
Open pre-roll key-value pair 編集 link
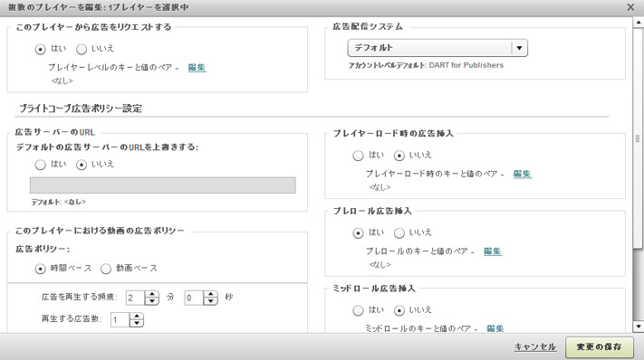[493, 251]
